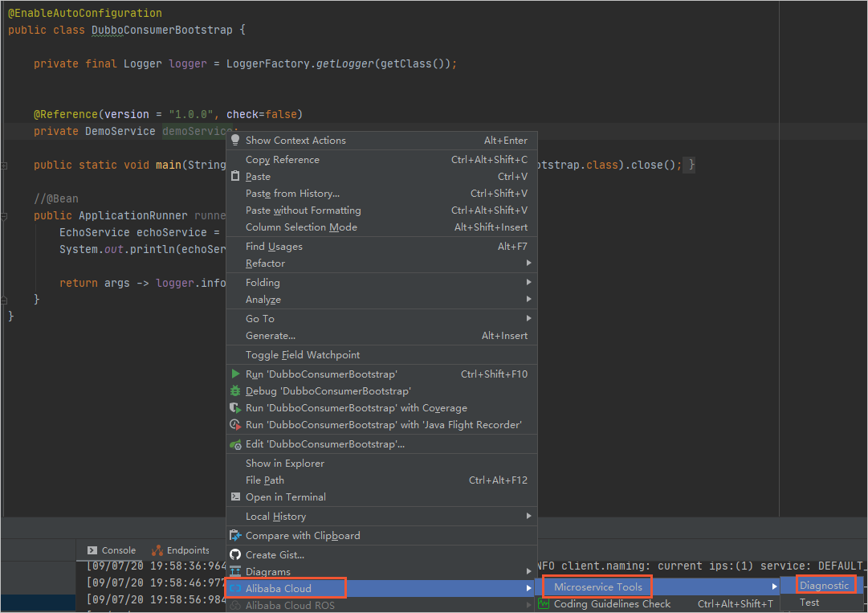Select Copy Reference menu entry

tap(381, 160)
